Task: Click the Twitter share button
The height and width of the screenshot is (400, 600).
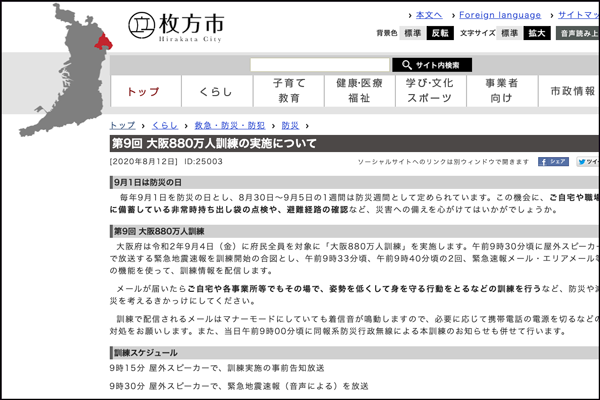Action: point(588,161)
